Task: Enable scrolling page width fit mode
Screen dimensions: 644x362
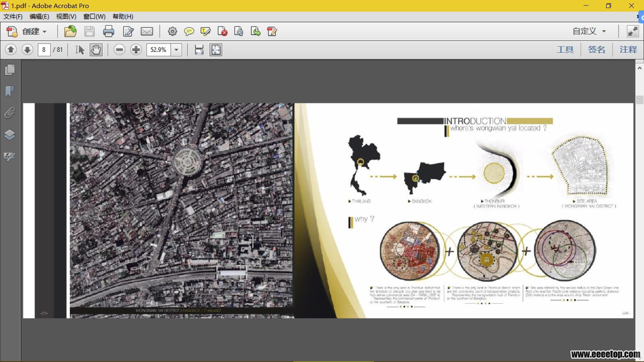Action: 199,49
